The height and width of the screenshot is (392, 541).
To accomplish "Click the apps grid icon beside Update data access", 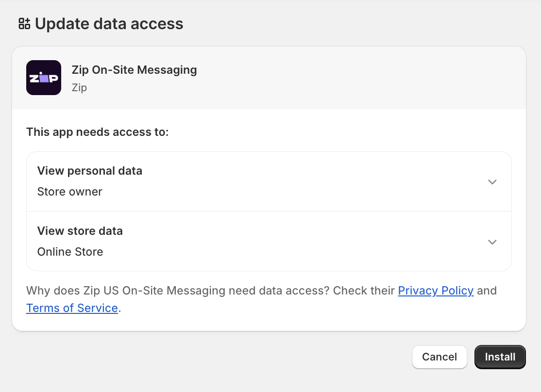I will (24, 24).
